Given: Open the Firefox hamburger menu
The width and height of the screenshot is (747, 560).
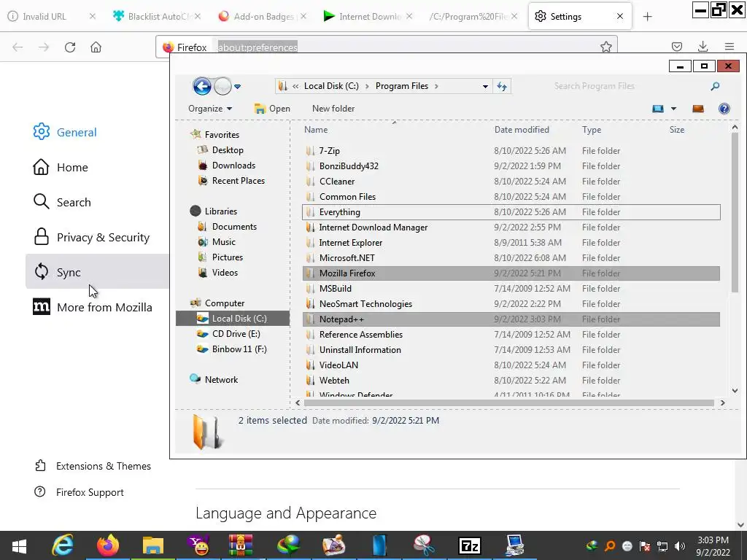Looking at the screenshot, I should pos(729,47).
